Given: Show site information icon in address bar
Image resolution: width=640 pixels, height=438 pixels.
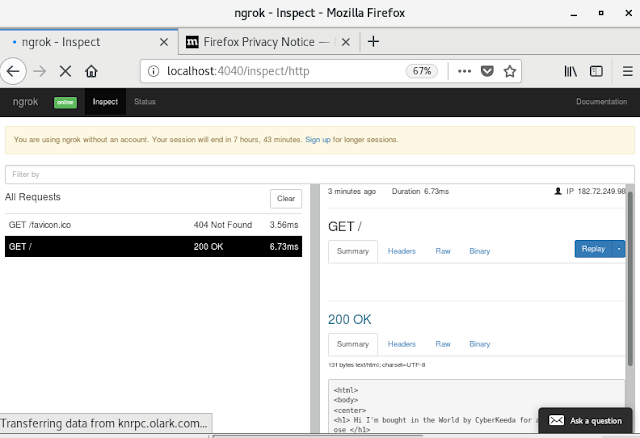Looking at the screenshot, I should [x=153, y=71].
